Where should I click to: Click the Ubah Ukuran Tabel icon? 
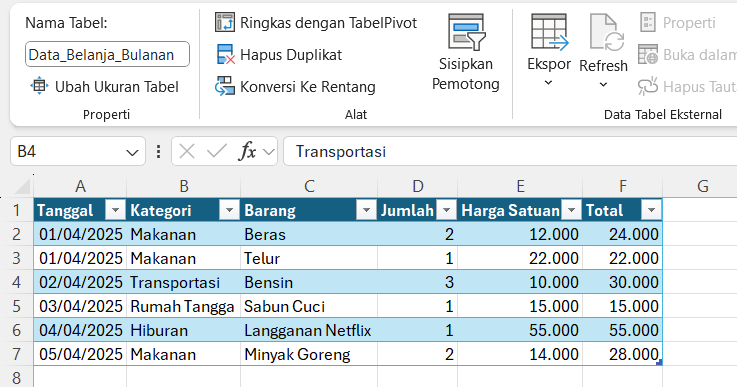pyautogui.click(x=39, y=87)
